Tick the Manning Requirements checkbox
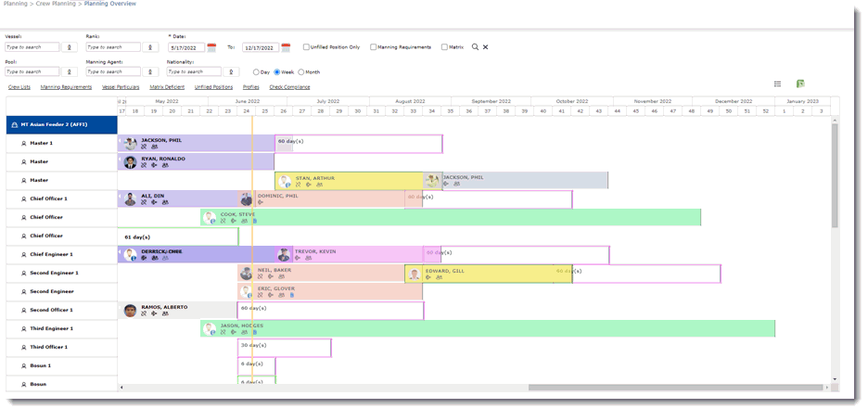868x408 pixels. (373, 47)
